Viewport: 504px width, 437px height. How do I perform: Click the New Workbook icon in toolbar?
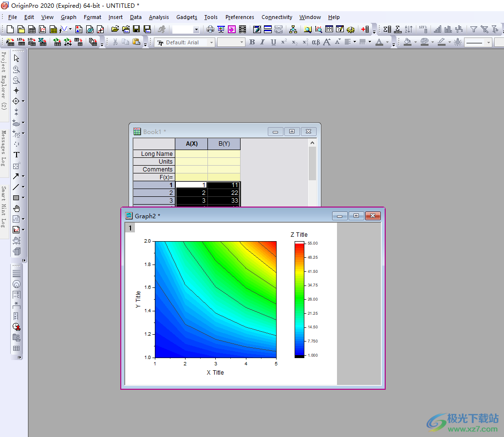32,30
